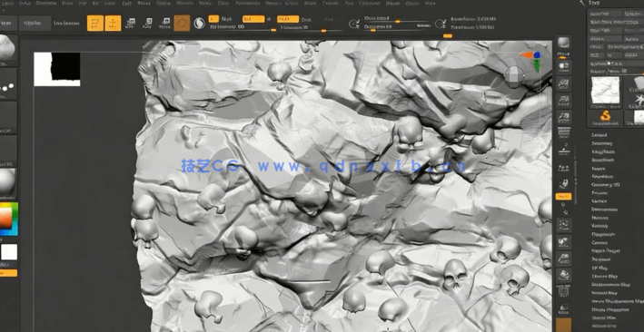Image resolution: width=644 pixels, height=332 pixels.
Task: Select the PolyMesh3D star tool thumbnail
Action: [638, 100]
